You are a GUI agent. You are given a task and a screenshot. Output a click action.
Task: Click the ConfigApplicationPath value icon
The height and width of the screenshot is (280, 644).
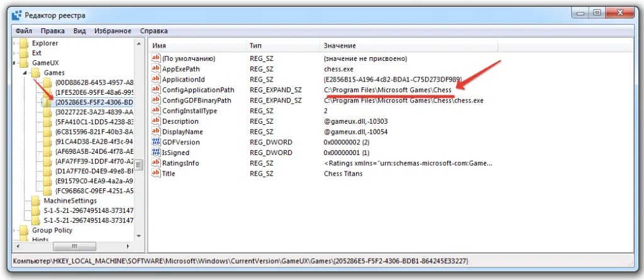pyautogui.click(x=156, y=90)
